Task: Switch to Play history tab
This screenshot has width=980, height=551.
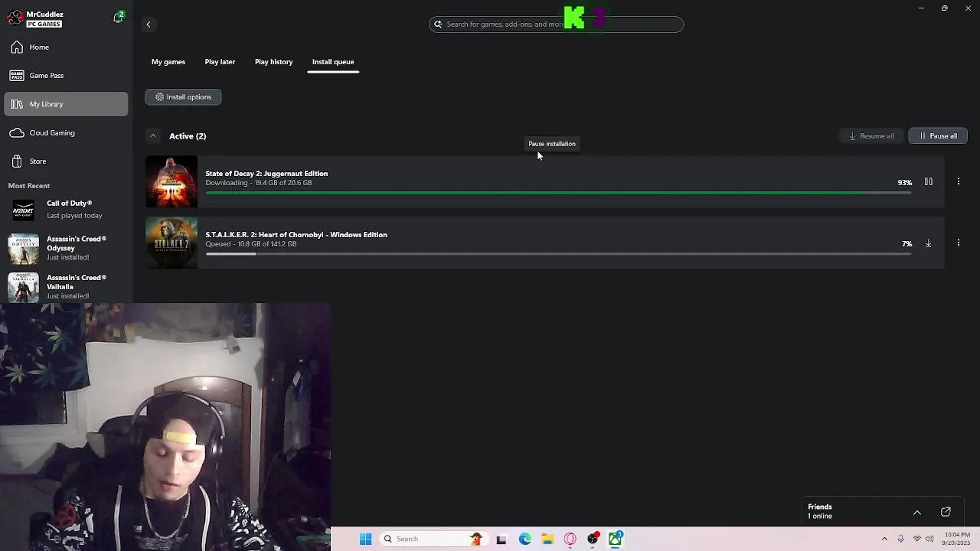Action: pyautogui.click(x=273, y=62)
